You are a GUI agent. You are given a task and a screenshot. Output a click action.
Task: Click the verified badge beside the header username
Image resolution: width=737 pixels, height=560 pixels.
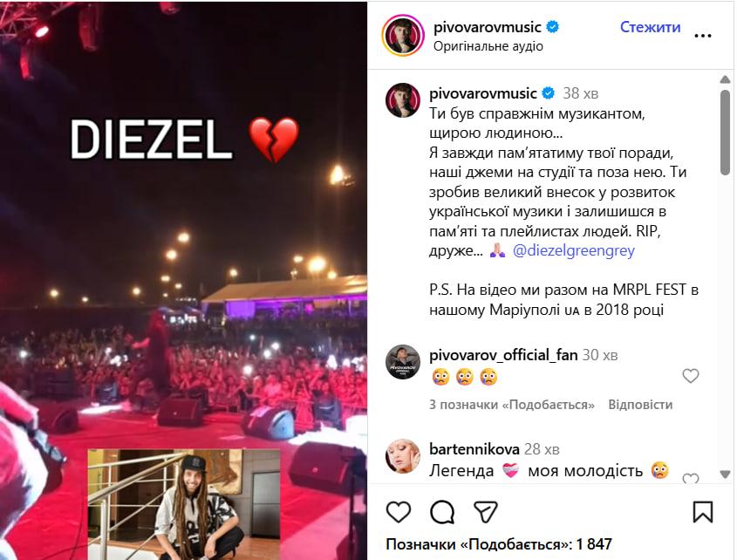553,27
